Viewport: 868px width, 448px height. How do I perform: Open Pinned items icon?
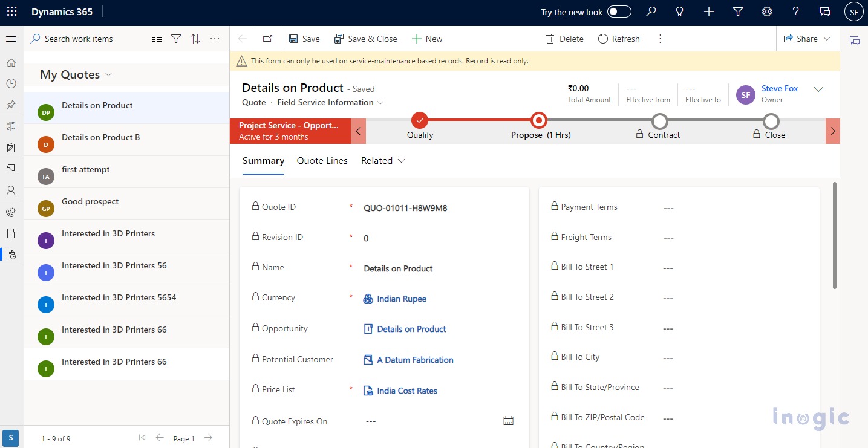11,105
